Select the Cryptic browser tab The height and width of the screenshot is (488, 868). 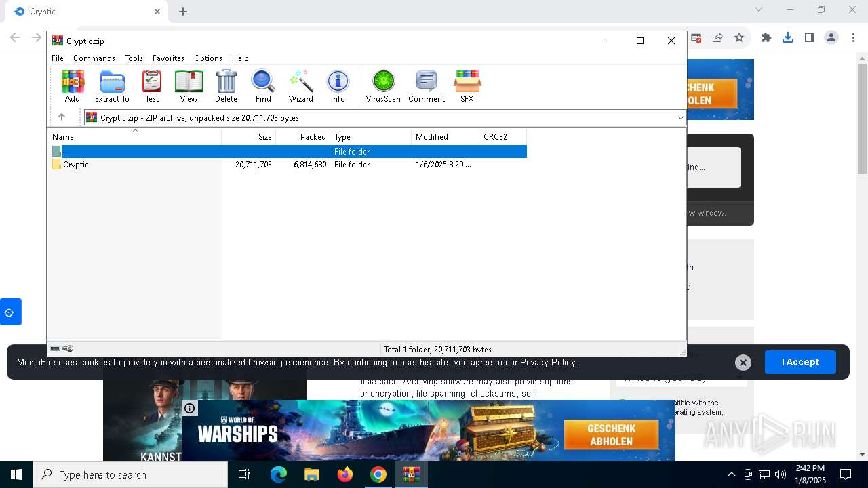click(x=86, y=12)
